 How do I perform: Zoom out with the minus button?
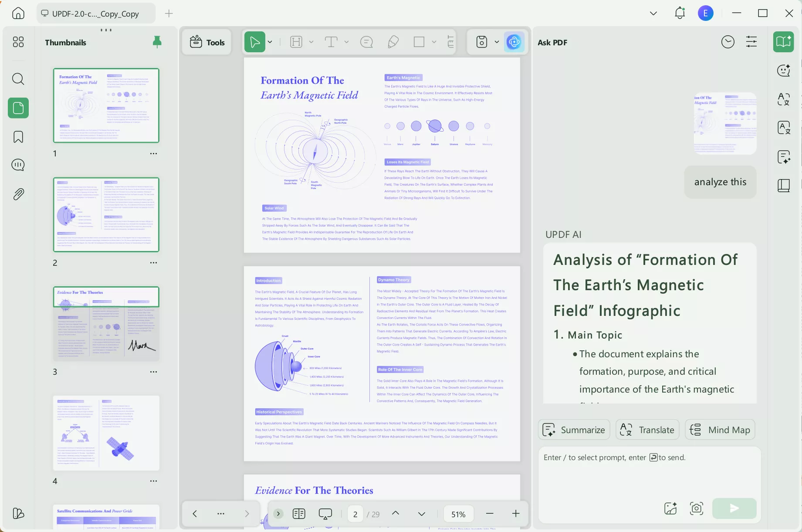click(490, 514)
